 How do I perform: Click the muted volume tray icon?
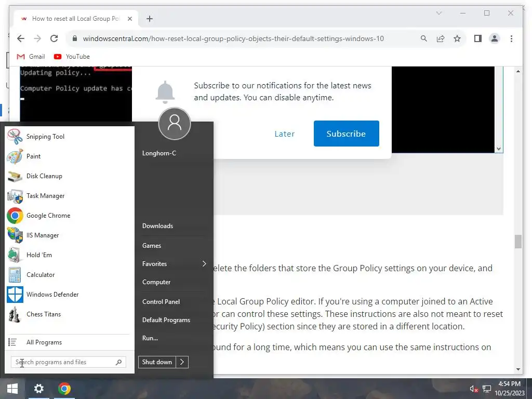tap(474, 389)
